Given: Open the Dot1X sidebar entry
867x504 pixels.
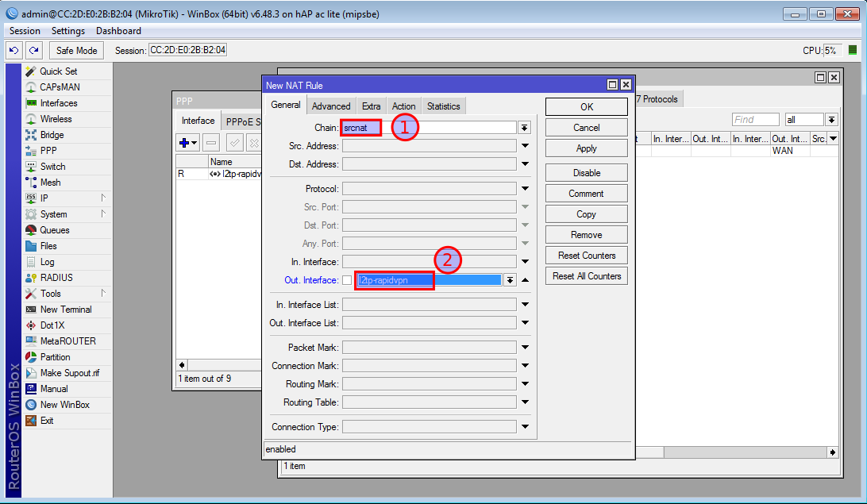Looking at the screenshot, I should point(52,325).
